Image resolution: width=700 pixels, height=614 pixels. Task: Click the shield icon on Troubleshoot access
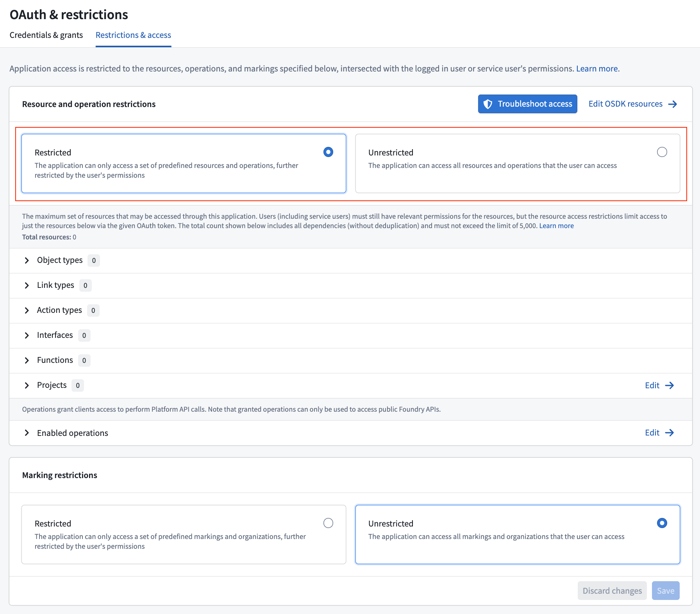487,104
